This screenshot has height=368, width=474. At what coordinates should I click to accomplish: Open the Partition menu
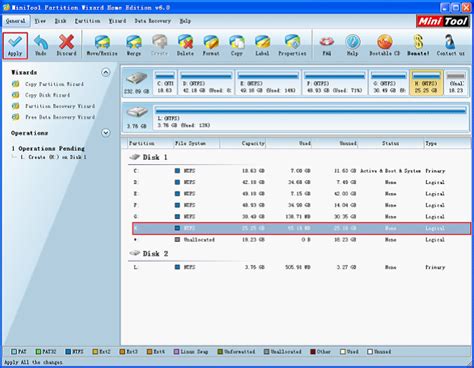[x=87, y=21]
